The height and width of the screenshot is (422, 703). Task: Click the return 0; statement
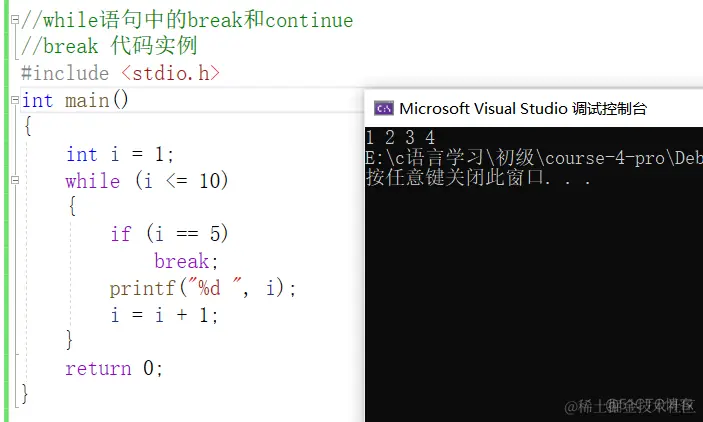[x=114, y=368]
